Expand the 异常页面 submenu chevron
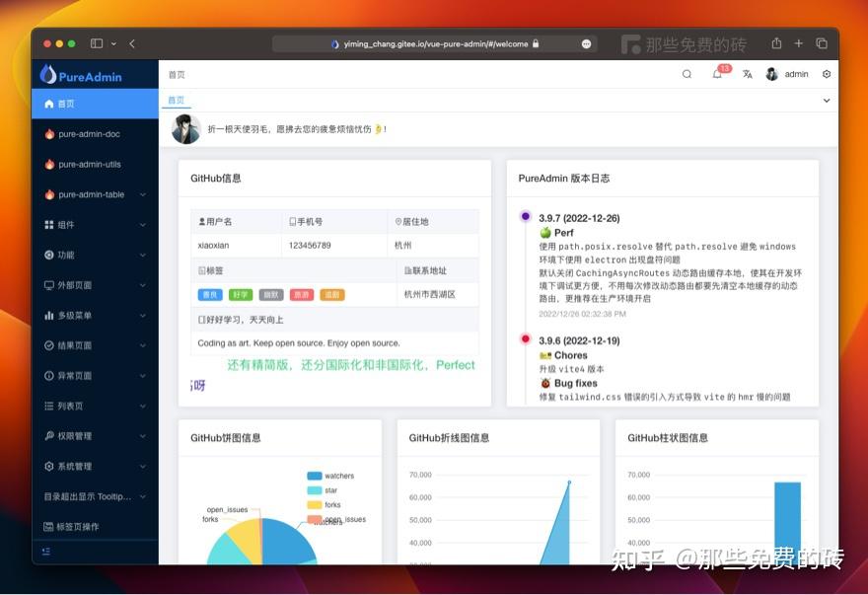 coord(143,376)
